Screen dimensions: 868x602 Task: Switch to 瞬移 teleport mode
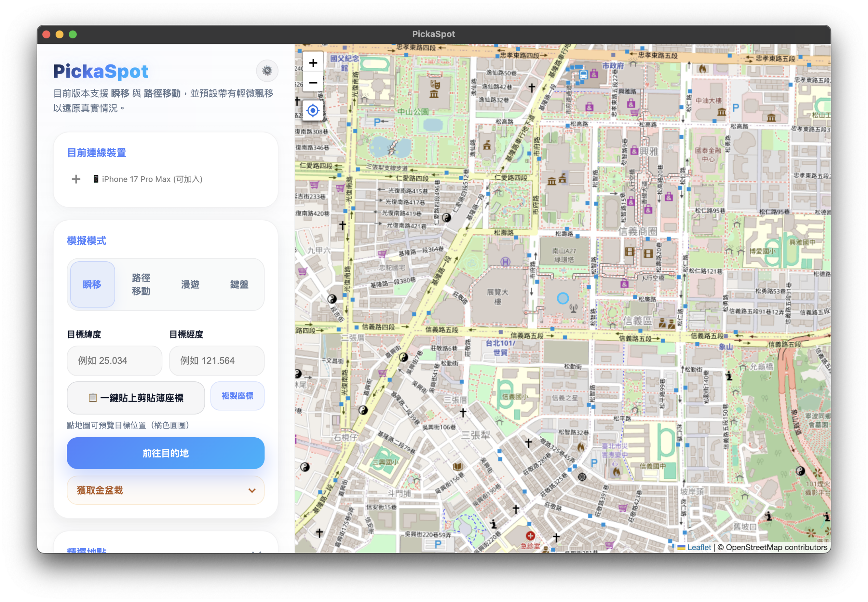93,284
